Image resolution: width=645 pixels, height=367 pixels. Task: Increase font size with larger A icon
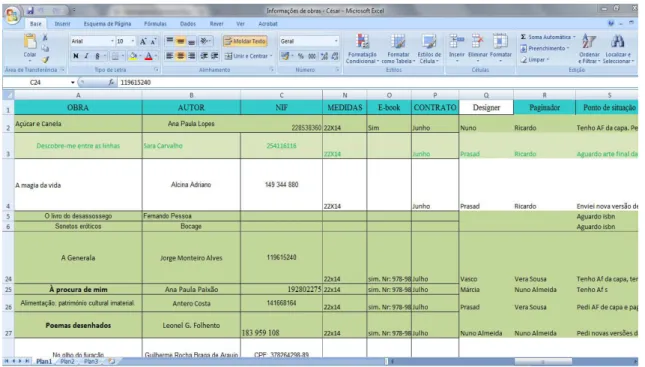[143, 41]
